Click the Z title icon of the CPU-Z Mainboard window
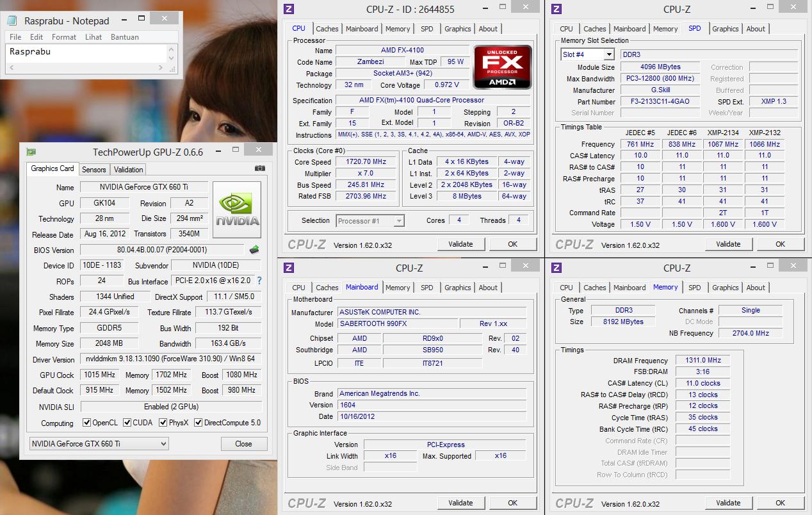This screenshot has width=812, height=515. (x=289, y=268)
